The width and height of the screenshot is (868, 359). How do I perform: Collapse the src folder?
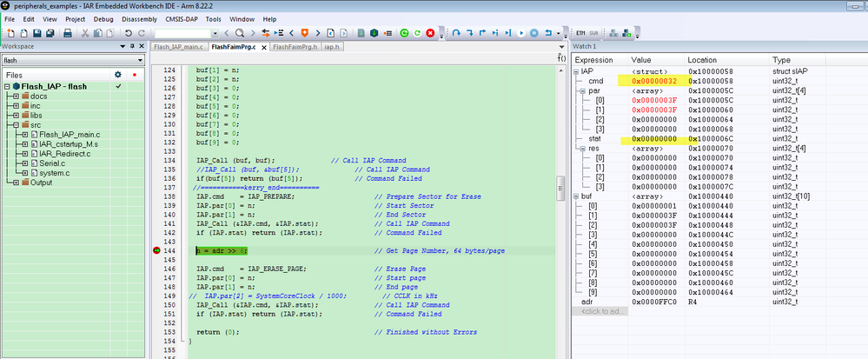16,125
